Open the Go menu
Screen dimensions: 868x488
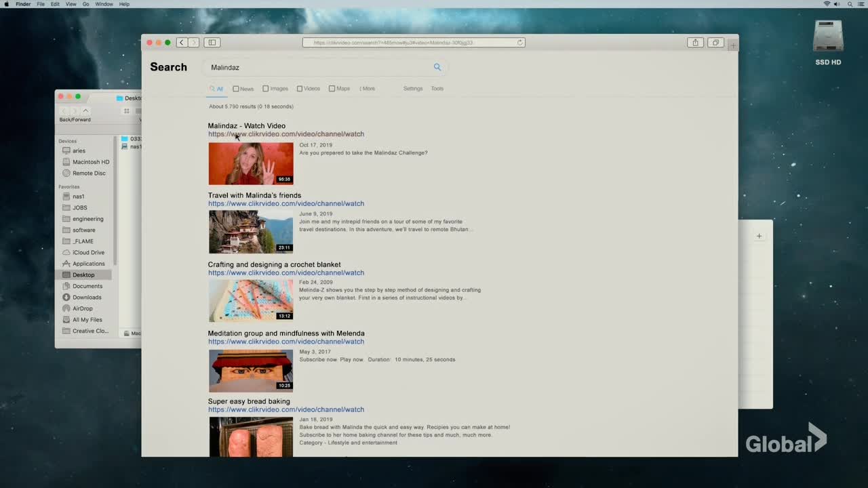click(86, 4)
